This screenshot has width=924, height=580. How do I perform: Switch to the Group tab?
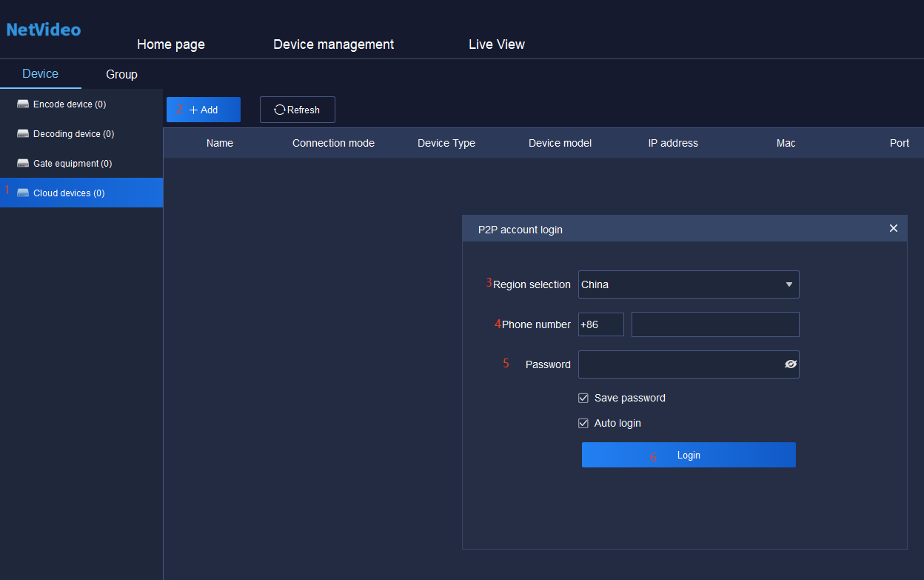pos(121,75)
